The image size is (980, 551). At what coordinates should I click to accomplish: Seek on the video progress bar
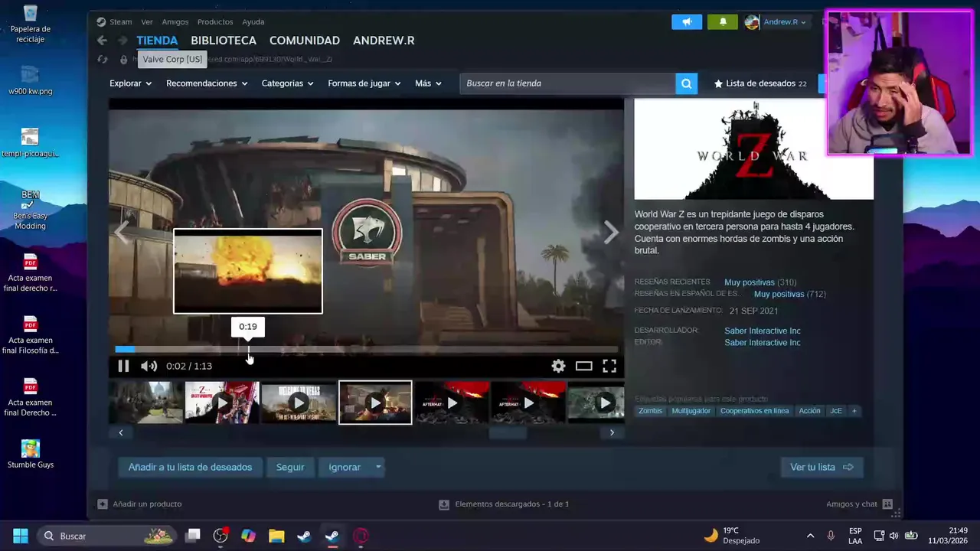pyautogui.click(x=366, y=350)
